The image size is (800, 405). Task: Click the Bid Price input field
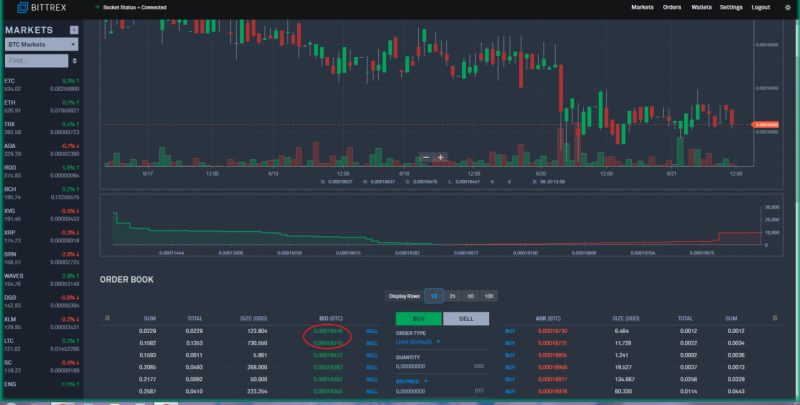click(x=442, y=391)
